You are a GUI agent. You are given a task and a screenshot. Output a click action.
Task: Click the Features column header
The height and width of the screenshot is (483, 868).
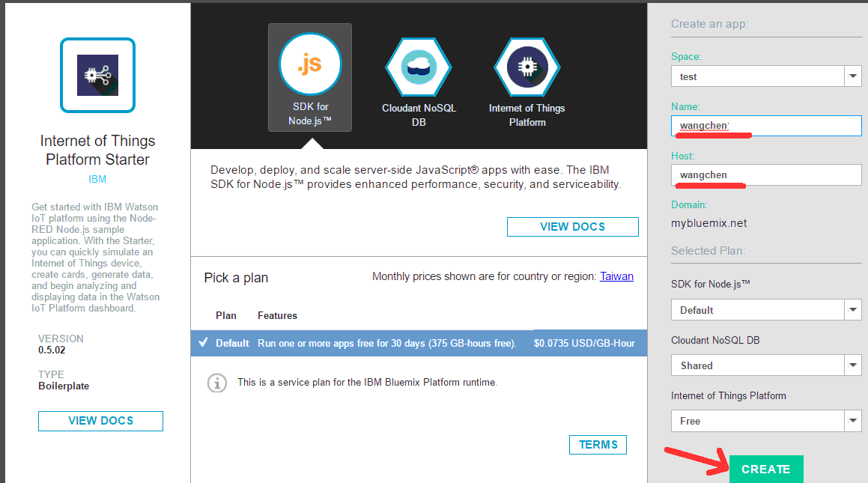[277, 315]
